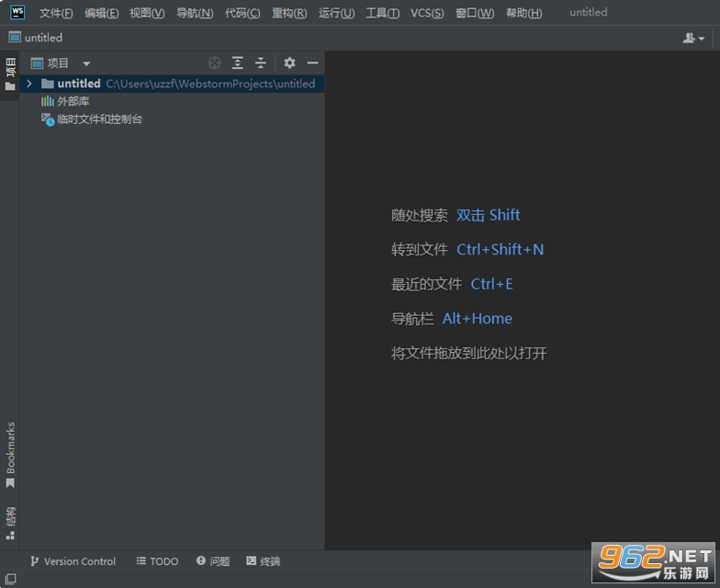Select the untitled project root folder
This screenshot has height=588, width=720.
pos(172,84)
